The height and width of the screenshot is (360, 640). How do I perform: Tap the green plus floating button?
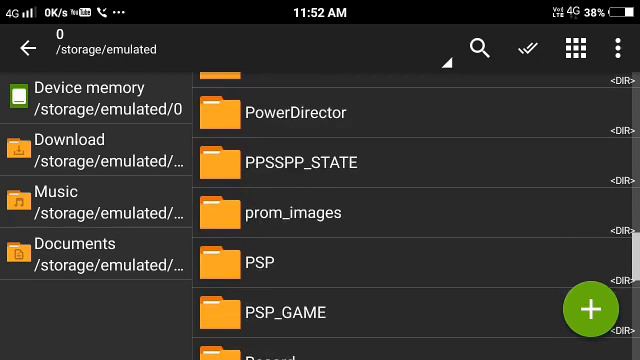pos(591,309)
